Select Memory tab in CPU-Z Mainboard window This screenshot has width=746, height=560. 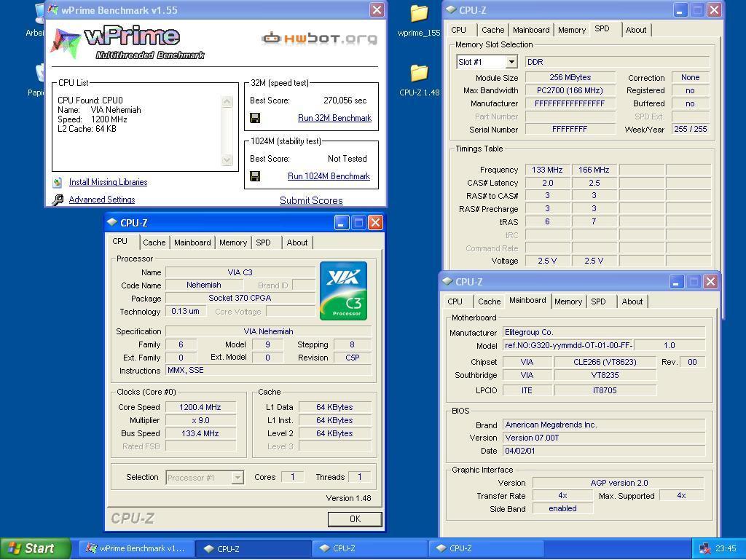(x=568, y=301)
